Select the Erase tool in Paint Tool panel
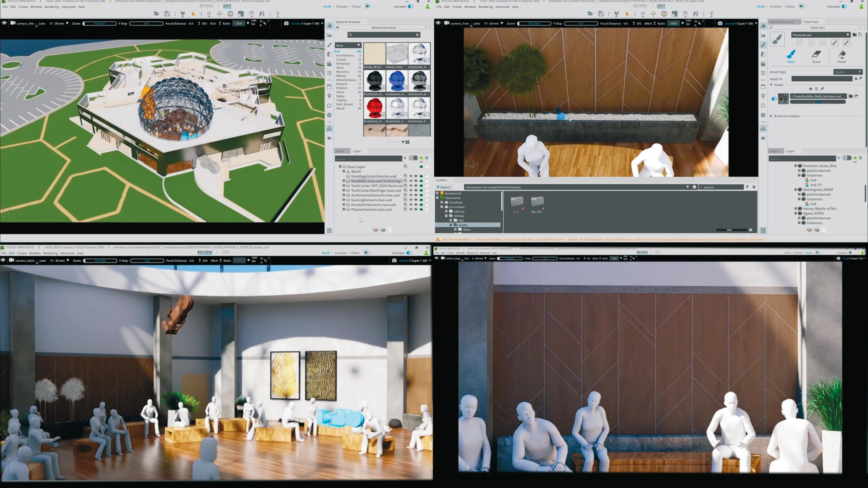The image size is (868, 488). pyautogui.click(x=816, y=56)
